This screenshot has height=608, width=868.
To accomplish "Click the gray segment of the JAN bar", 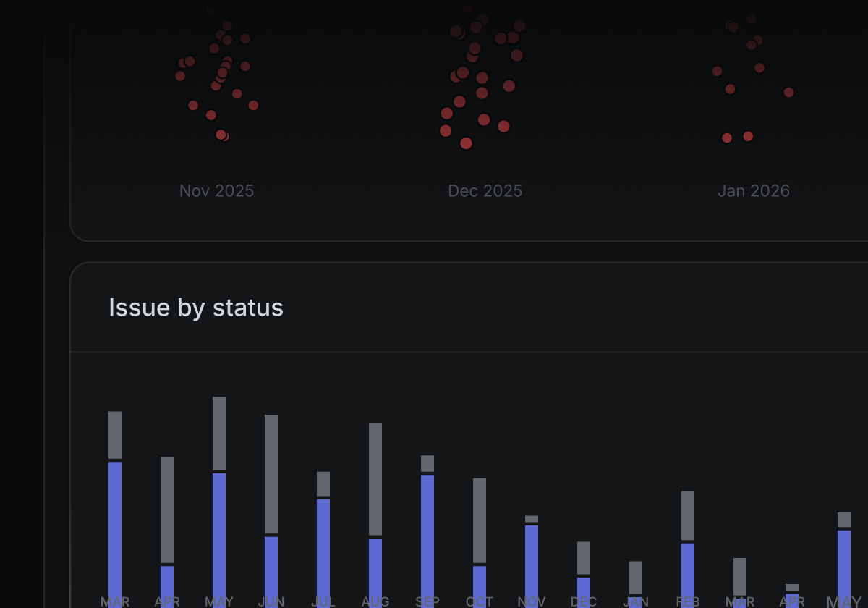I will [636, 577].
